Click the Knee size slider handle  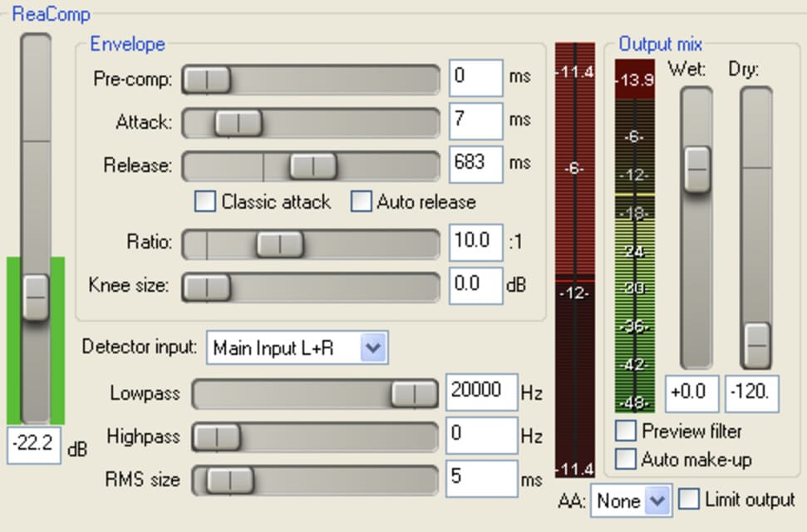pos(207,288)
